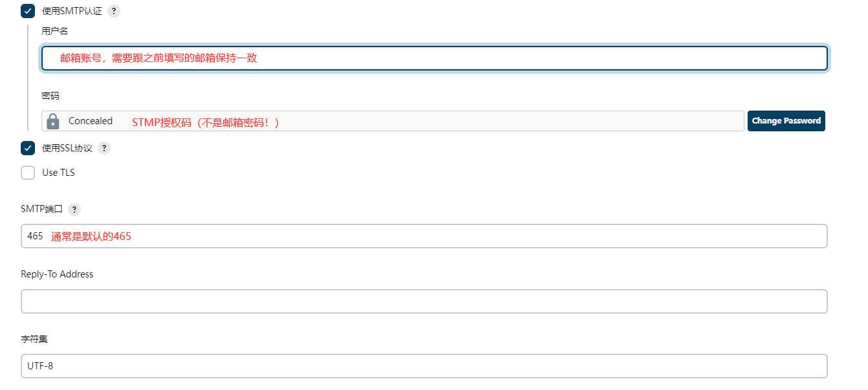
Task: Focus the 用户名 input field
Action: [434, 58]
